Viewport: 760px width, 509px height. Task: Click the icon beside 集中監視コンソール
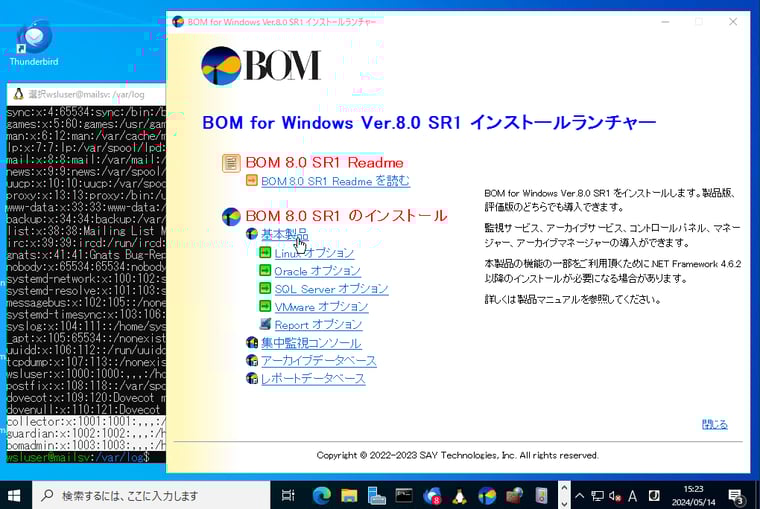[252, 342]
